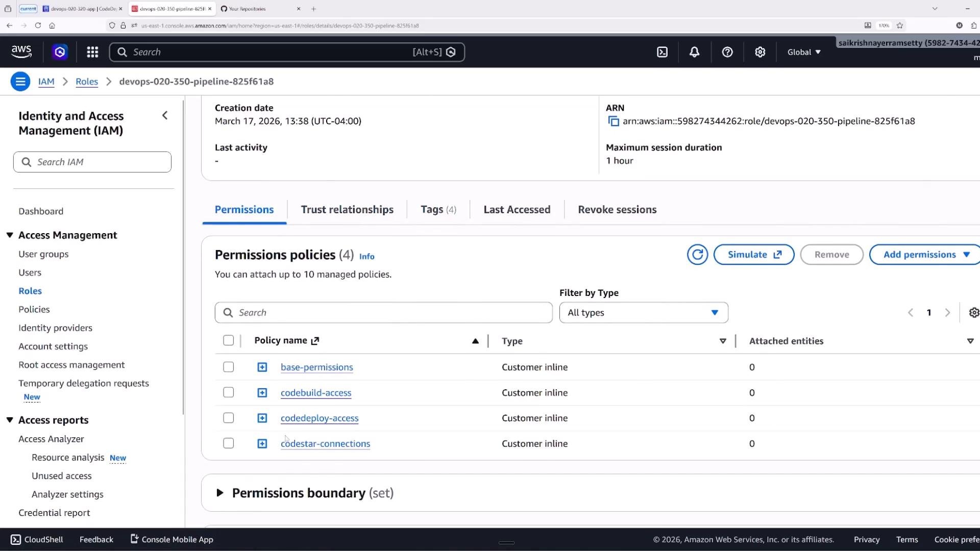Bookmark this page with the star icon
Screen dimensions: 980x551
[x=900, y=26]
